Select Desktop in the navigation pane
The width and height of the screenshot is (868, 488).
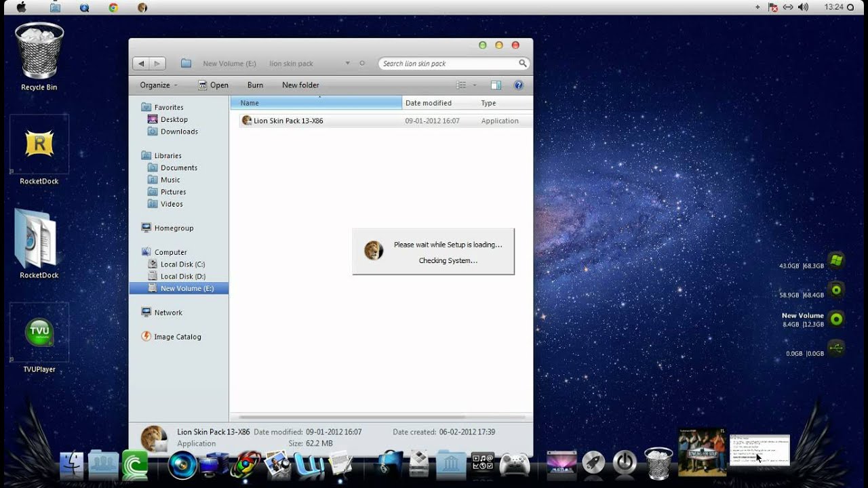174,119
